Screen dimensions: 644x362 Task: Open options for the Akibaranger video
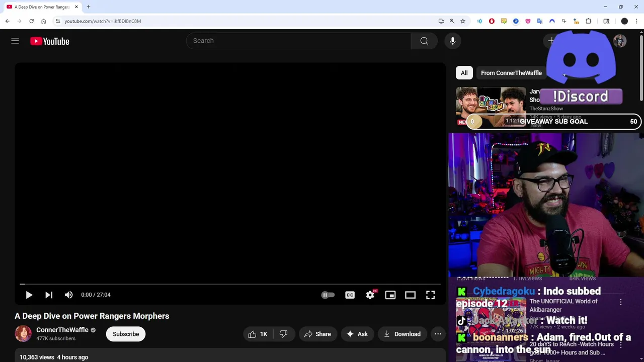(x=620, y=302)
